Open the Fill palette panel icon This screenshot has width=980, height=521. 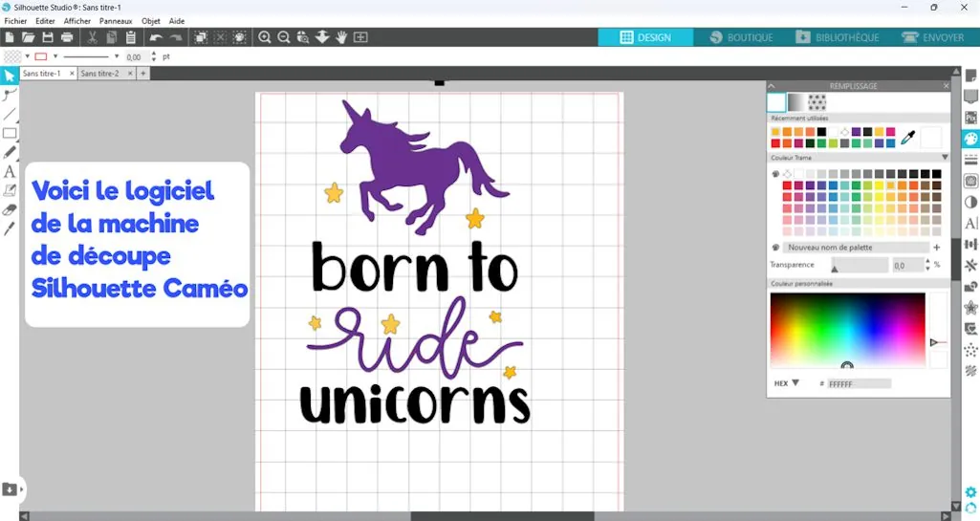tap(970, 138)
